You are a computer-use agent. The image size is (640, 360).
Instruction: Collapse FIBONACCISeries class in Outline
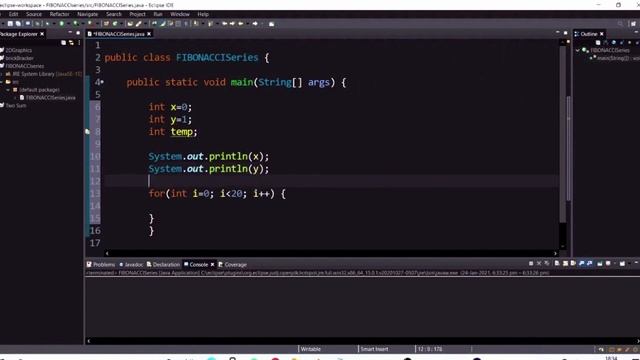(578, 50)
